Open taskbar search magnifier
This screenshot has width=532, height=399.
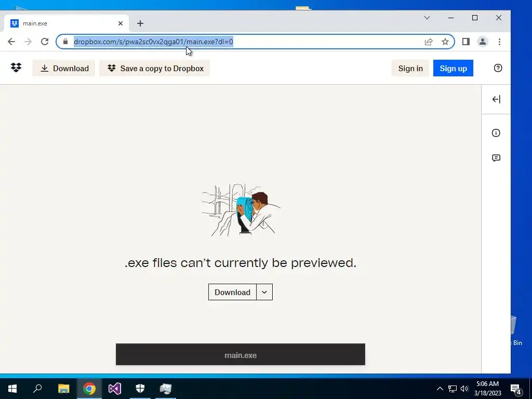pyautogui.click(x=37, y=389)
